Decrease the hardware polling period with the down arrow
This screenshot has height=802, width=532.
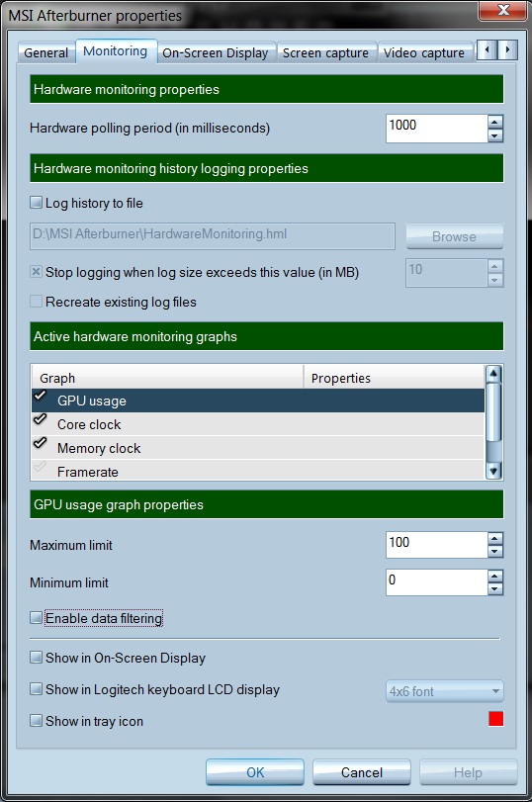pos(494,135)
